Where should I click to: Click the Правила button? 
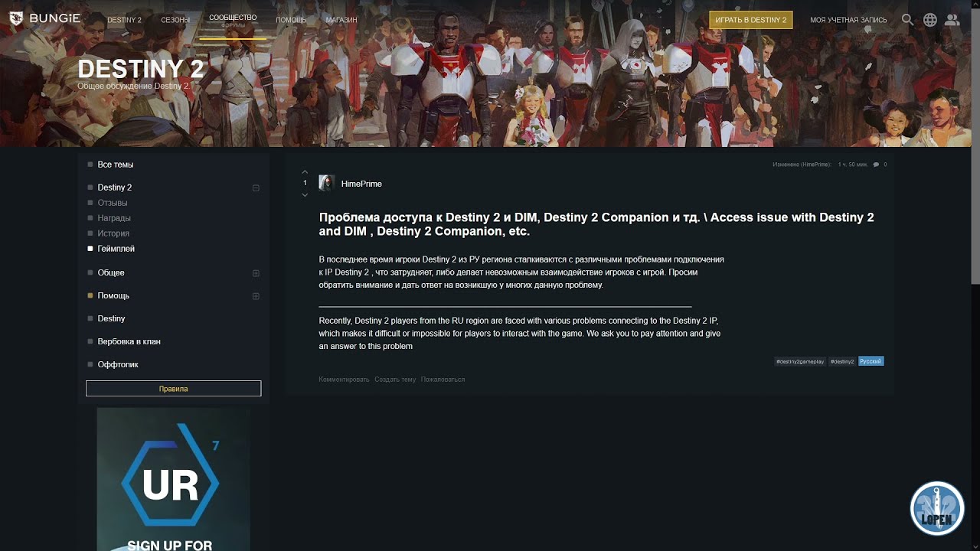(x=173, y=389)
